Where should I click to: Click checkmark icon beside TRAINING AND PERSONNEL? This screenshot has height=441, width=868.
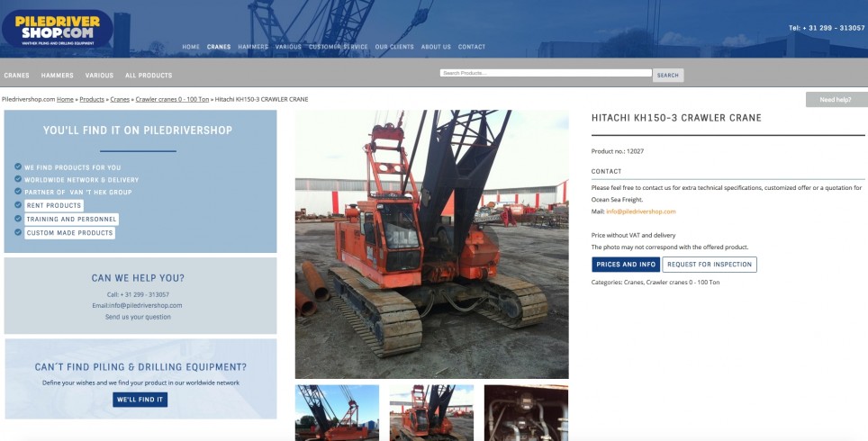(x=18, y=219)
